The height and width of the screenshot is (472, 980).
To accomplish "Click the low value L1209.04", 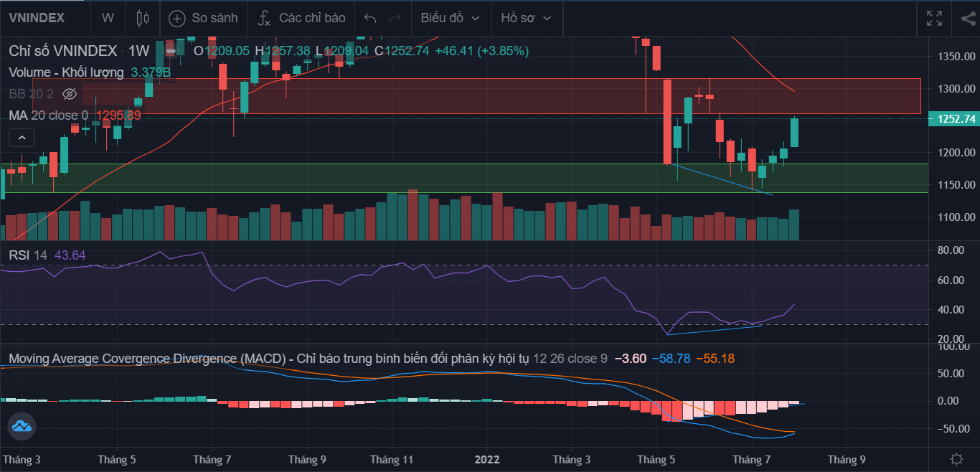I will click(x=342, y=51).
